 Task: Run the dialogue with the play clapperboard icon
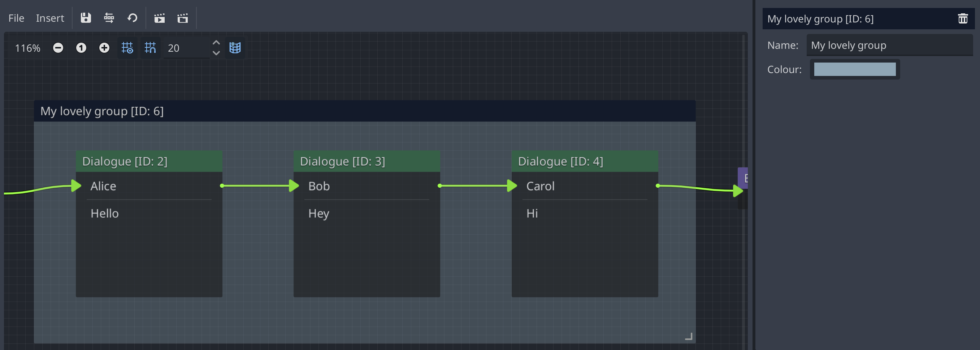[159, 18]
